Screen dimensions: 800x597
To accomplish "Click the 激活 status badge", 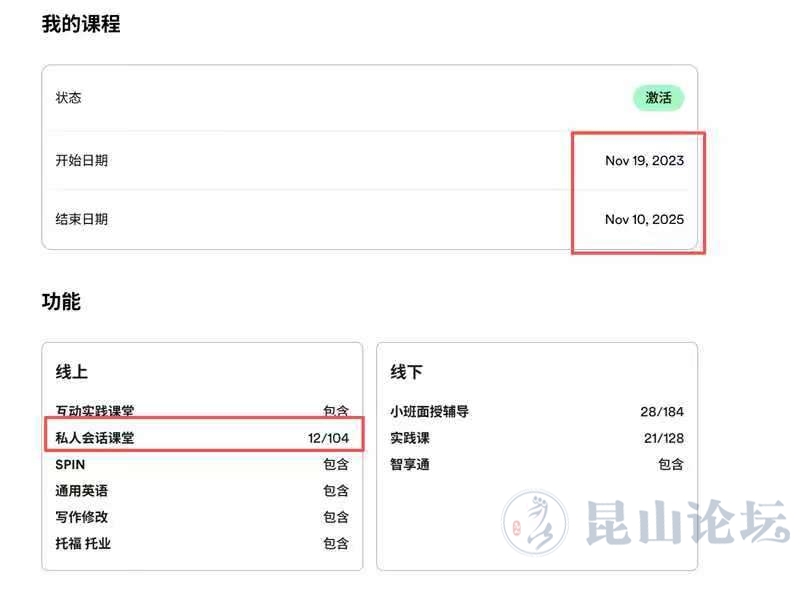I will click(x=658, y=98).
